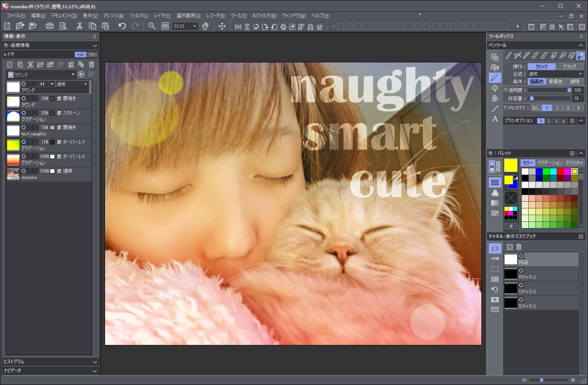This screenshot has height=385, width=588.
Task: Activate the magnifier zoom tool
Action: click(152, 26)
